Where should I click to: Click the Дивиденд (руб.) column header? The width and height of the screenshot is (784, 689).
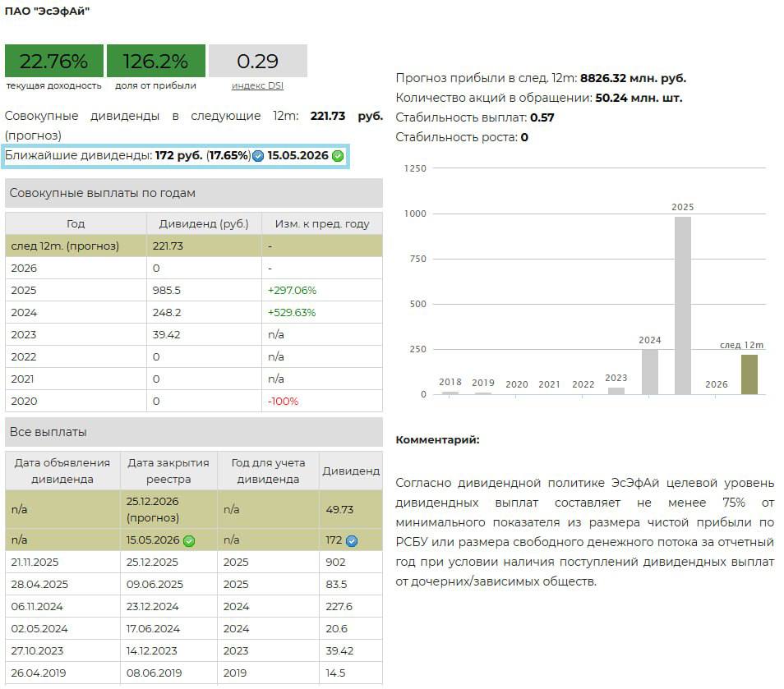click(x=204, y=223)
